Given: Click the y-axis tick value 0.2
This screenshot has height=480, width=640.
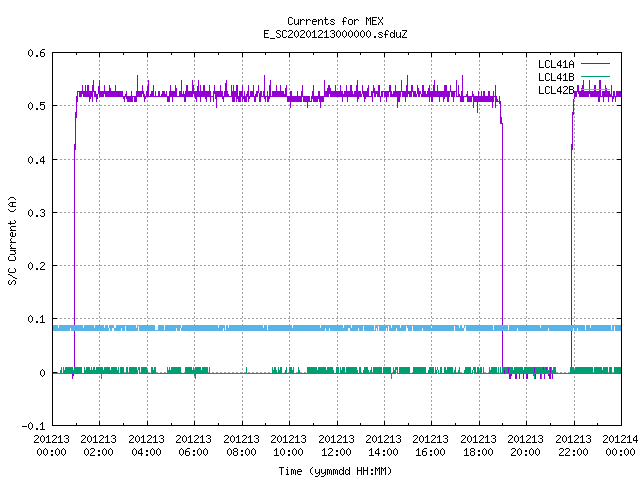Looking at the screenshot, I should pyautogui.click(x=36, y=266).
